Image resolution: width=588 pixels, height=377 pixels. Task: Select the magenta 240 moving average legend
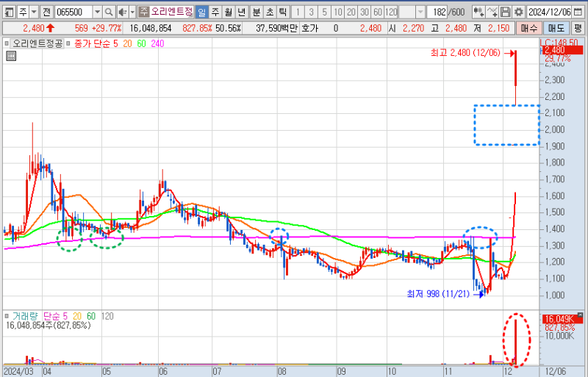coord(157,44)
